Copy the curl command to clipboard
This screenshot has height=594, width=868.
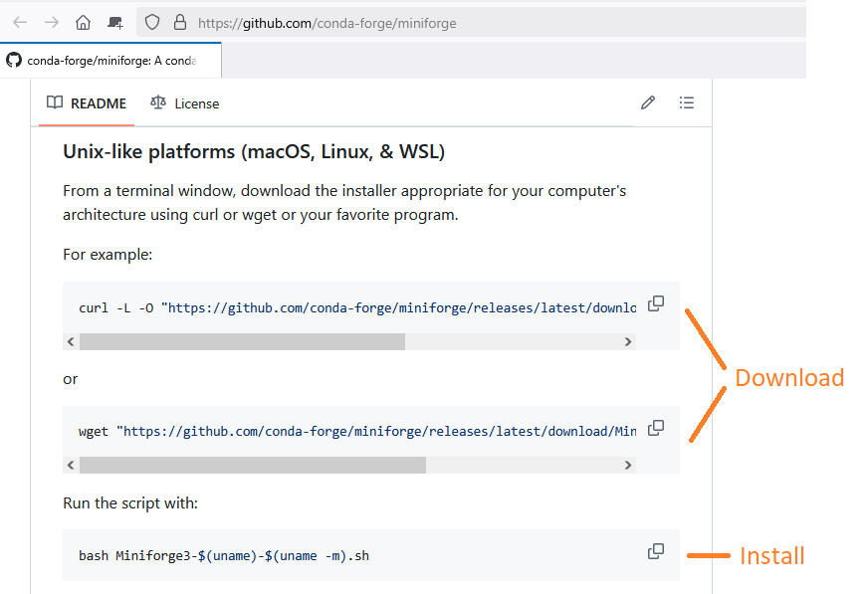click(x=656, y=303)
